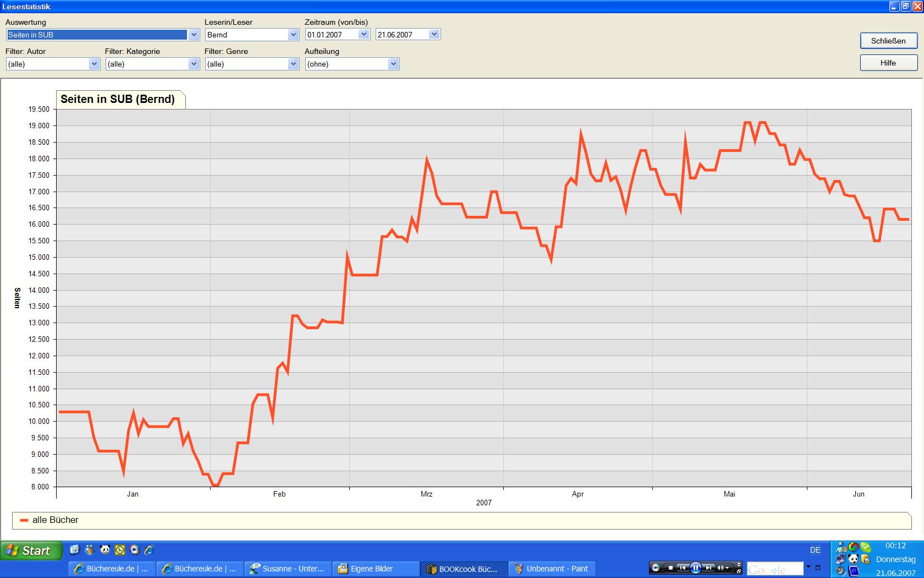
Task: Click the stop button in media player toolbar
Action: pyautogui.click(x=670, y=568)
